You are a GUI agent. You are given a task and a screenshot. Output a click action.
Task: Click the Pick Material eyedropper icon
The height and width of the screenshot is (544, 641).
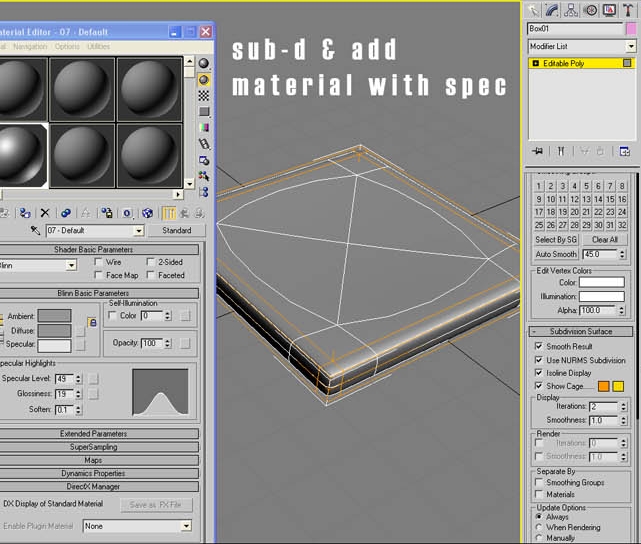pyautogui.click(x=36, y=231)
